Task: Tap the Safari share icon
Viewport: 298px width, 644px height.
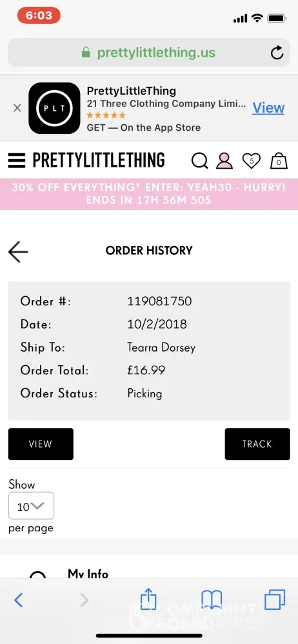Action: pos(148,600)
